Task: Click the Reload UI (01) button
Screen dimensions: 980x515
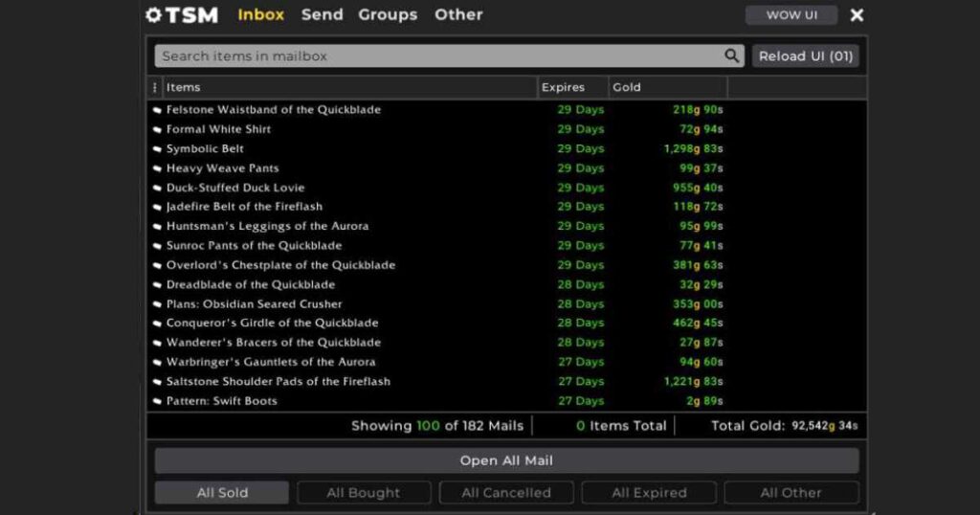Action: click(x=805, y=56)
